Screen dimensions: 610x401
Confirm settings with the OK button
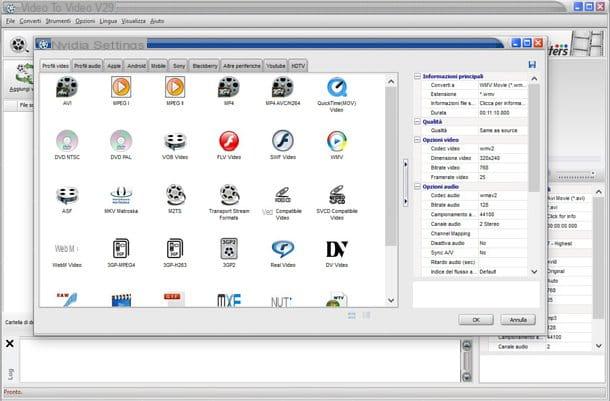(476, 320)
